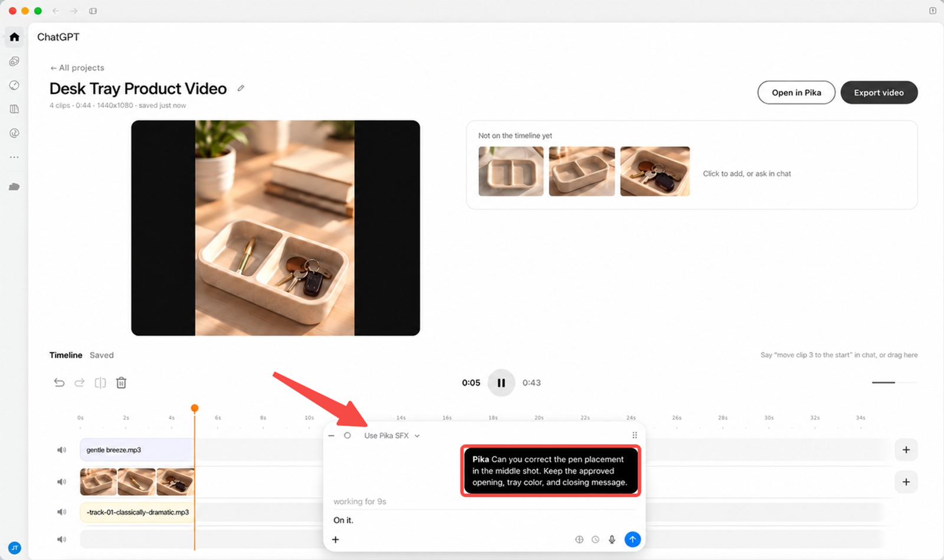This screenshot has width=944, height=560.
Task: Click the ellipsis more icon in sidebar
Action: point(14,157)
